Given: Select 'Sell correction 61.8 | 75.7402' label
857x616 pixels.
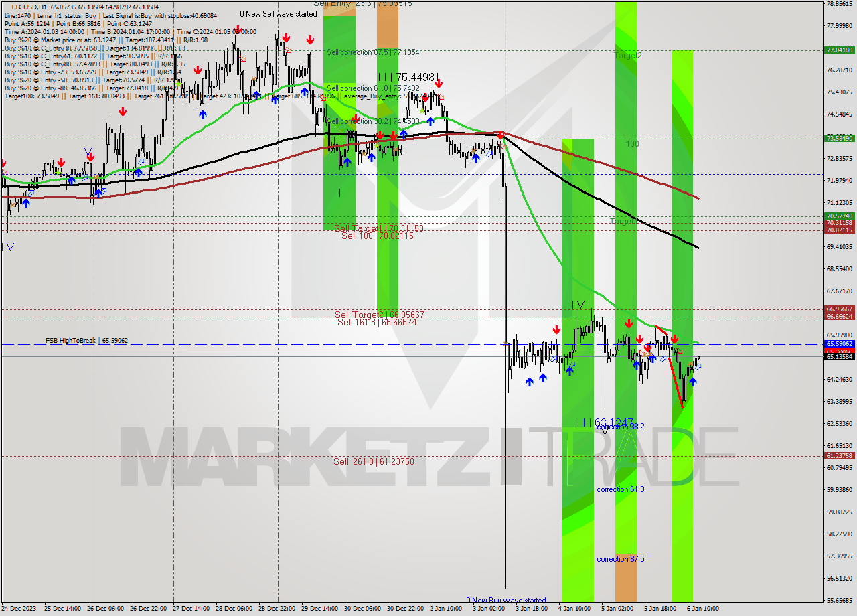Looking at the screenshot, I should coord(373,88).
